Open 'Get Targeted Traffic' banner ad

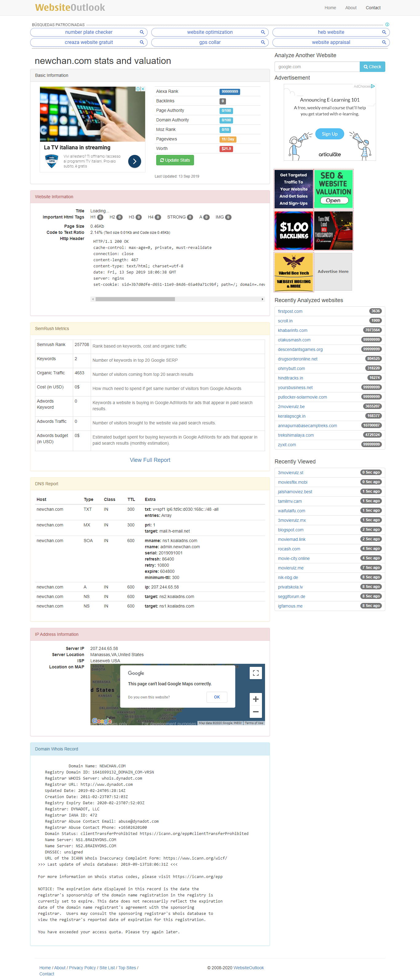[x=294, y=189]
